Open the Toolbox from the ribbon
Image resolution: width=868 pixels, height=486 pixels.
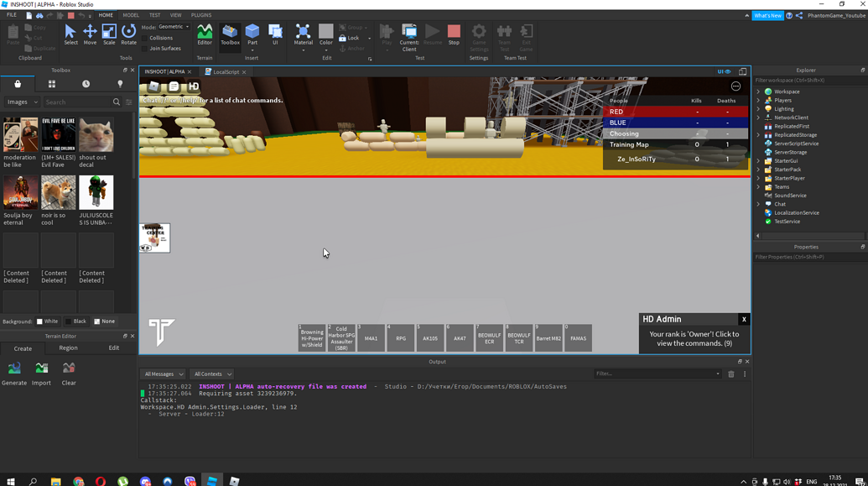230,35
